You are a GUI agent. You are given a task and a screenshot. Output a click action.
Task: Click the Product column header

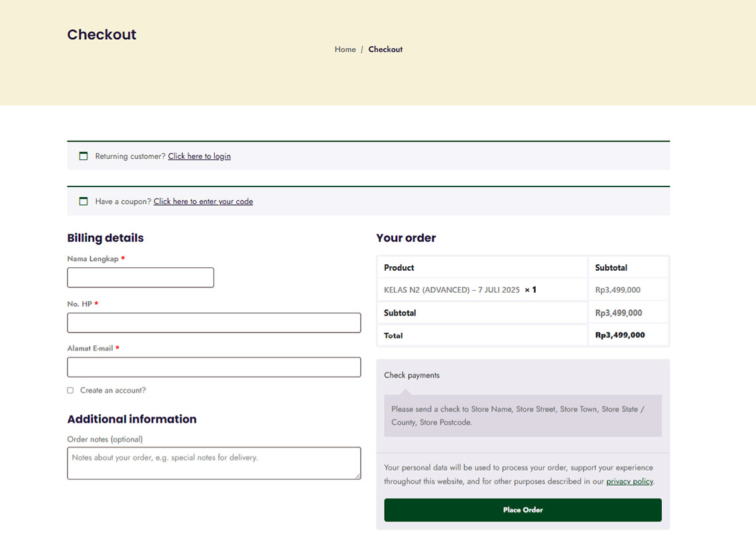coord(399,267)
